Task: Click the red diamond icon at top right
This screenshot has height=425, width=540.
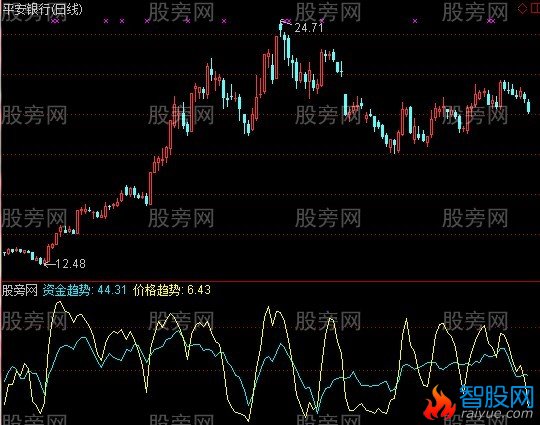Action: click(523, 9)
